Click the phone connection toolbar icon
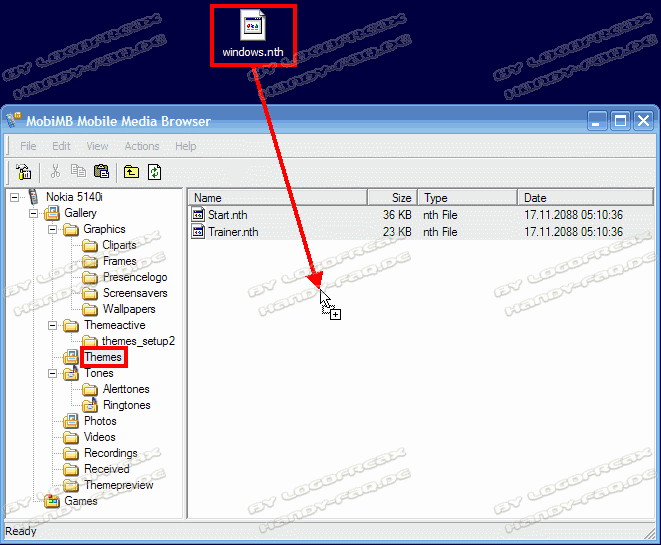The image size is (661, 545). (x=24, y=172)
